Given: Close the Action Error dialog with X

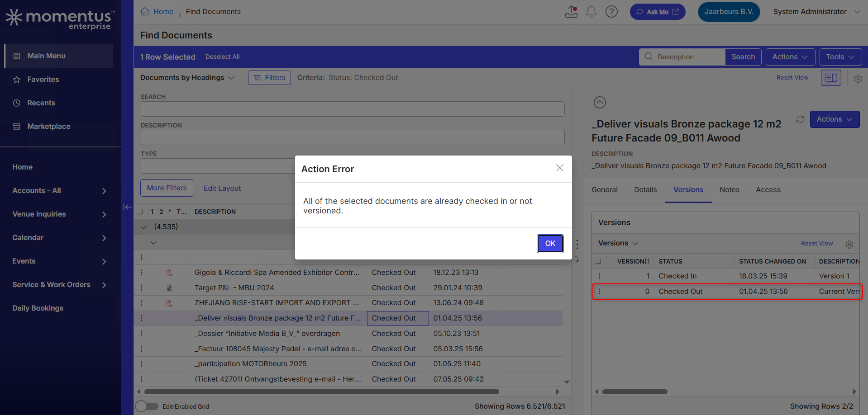Looking at the screenshot, I should tap(560, 168).
